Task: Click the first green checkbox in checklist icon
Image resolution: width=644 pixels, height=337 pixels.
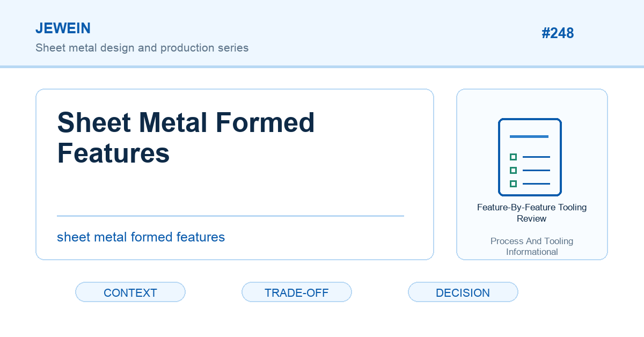Action: click(x=513, y=157)
